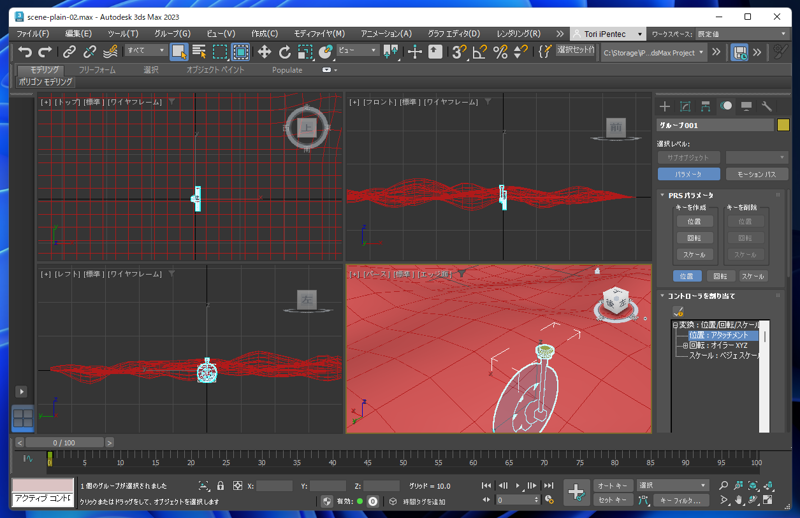Toggle Percent Snap
Viewport: 800px width, 518px height.
pos(501,52)
